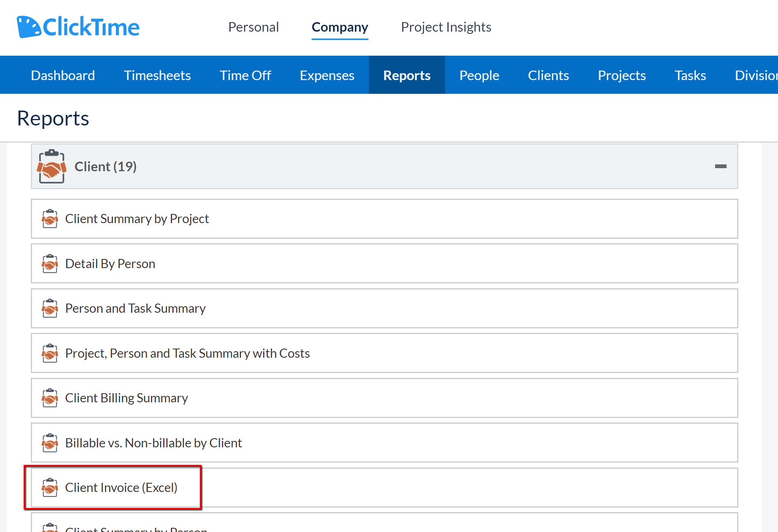Open the Project Insights tab

click(446, 27)
